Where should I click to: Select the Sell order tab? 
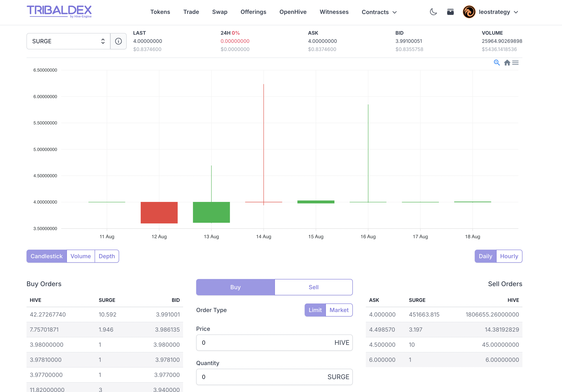pyautogui.click(x=314, y=287)
